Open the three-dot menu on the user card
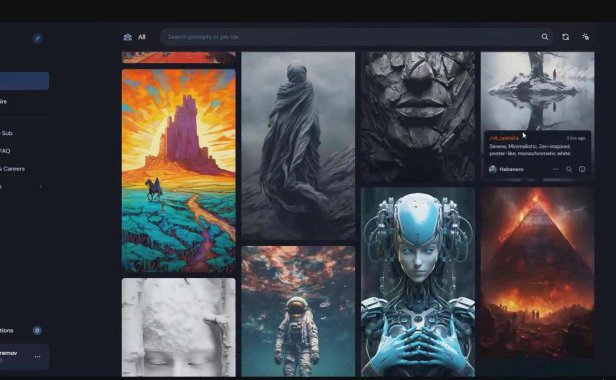The image size is (616, 380). point(37,357)
